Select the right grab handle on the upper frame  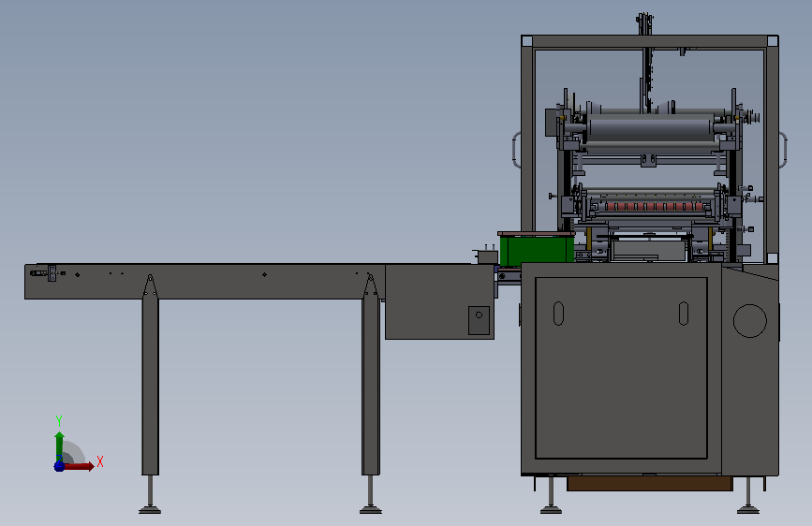(x=783, y=150)
